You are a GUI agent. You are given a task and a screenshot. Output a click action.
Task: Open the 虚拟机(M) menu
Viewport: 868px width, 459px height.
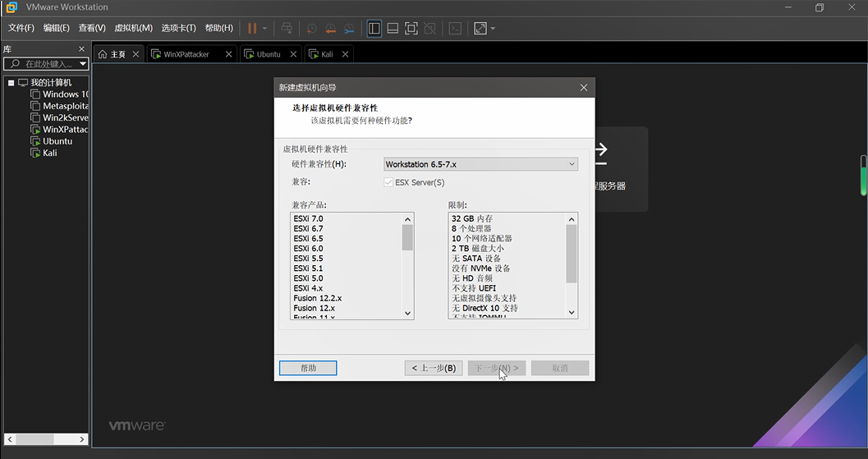[133, 28]
